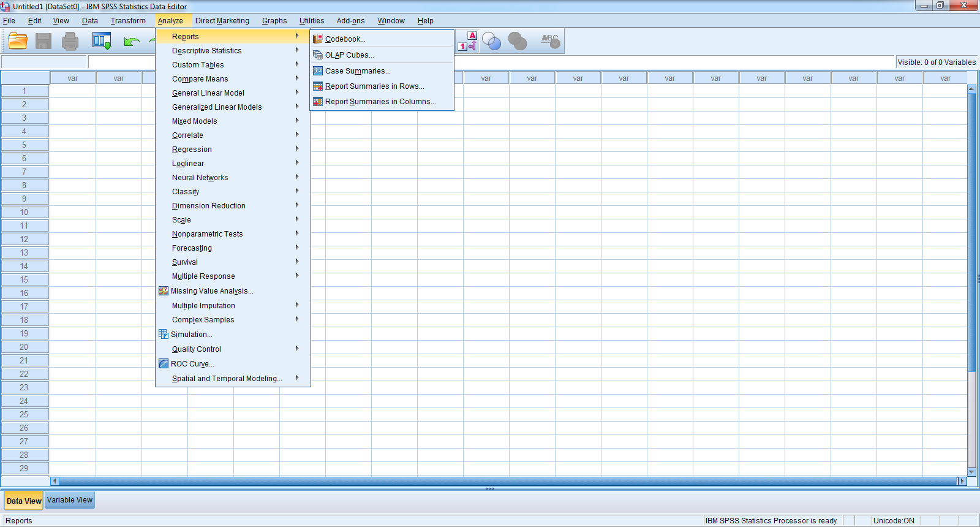Screen dimensions: 980x527
Task: Expand the Mixed Models submenu
Action: [233, 121]
